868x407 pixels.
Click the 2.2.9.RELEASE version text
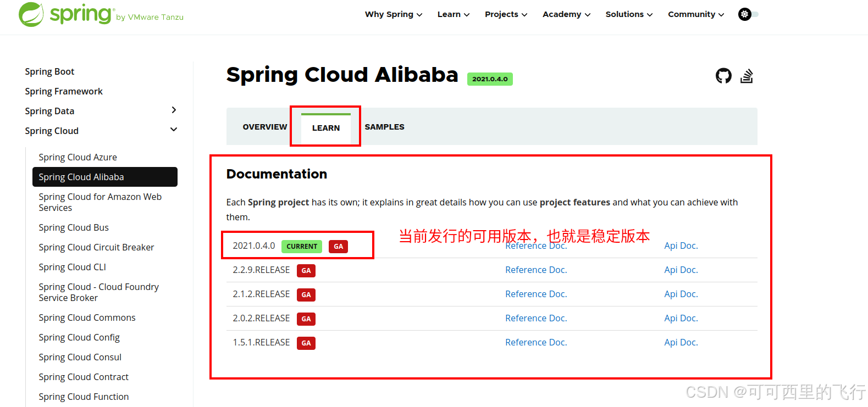261,270
